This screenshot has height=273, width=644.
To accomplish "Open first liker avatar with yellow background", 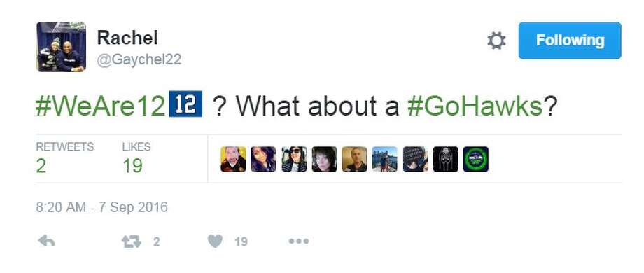I will (x=233, y=159).
